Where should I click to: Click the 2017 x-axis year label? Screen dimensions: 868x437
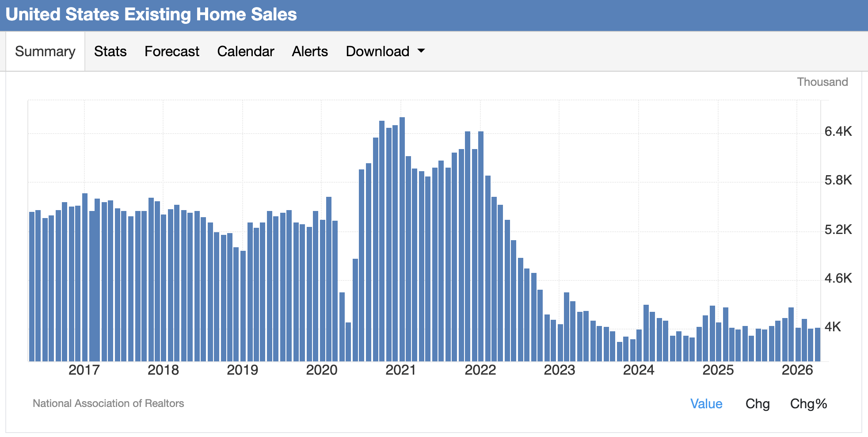(x=84, y=370)
